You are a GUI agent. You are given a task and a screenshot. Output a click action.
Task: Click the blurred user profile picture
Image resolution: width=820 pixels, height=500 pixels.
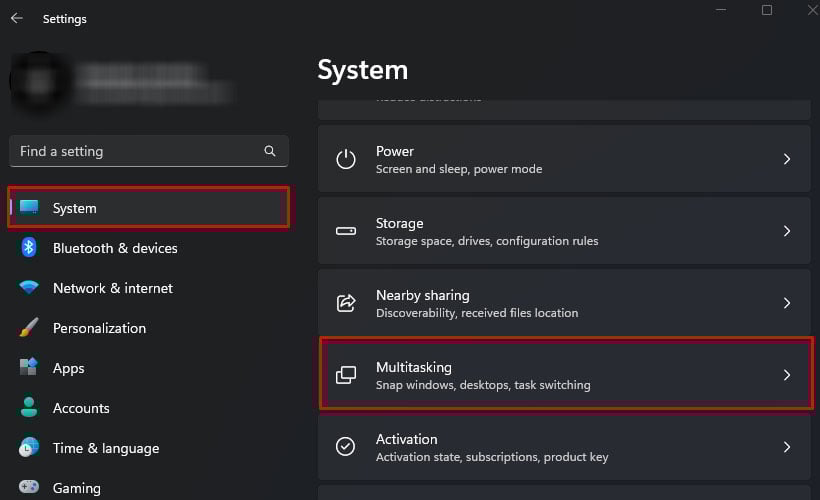40,80
